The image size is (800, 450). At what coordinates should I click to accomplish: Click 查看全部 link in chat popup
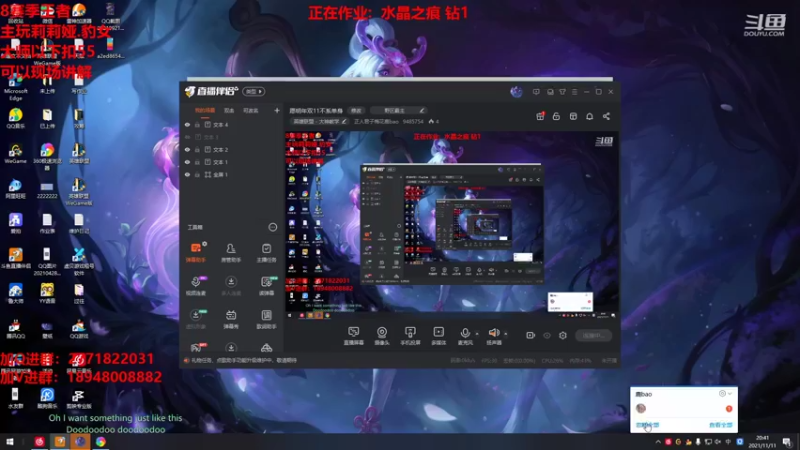click(720, 424)
